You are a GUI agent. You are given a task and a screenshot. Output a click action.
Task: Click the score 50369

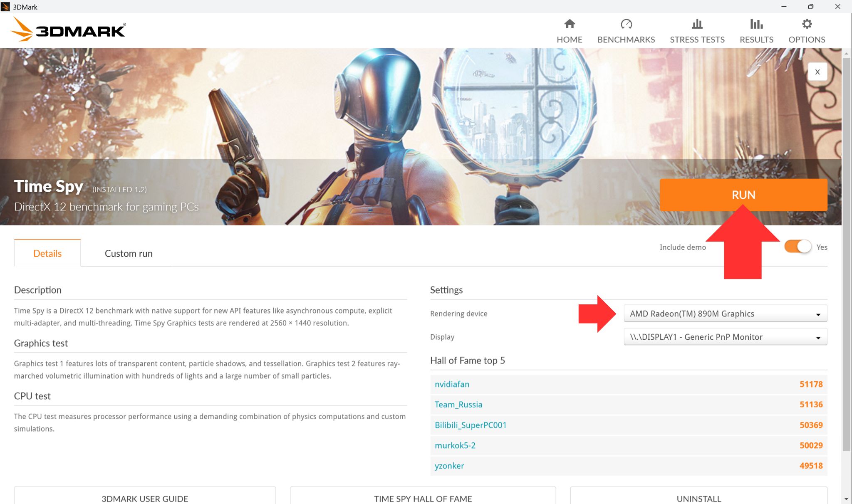pyautogui.click(x=811, y=425)
